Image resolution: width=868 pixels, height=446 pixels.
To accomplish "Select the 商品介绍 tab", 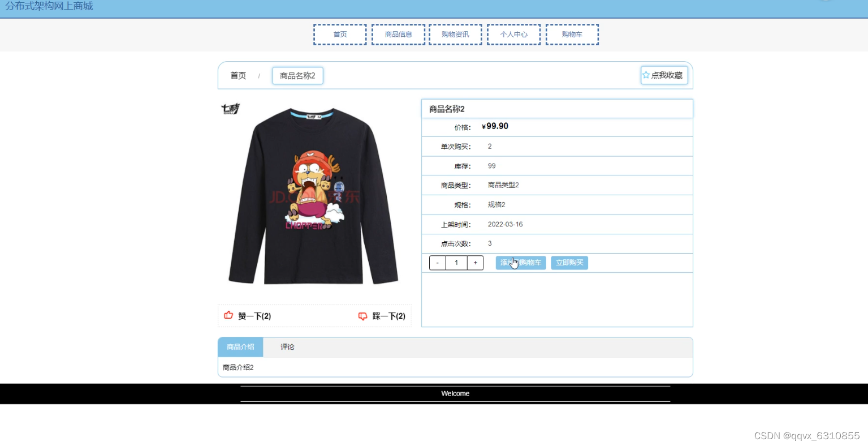I will pyautogui.click(x=240, y=347).
